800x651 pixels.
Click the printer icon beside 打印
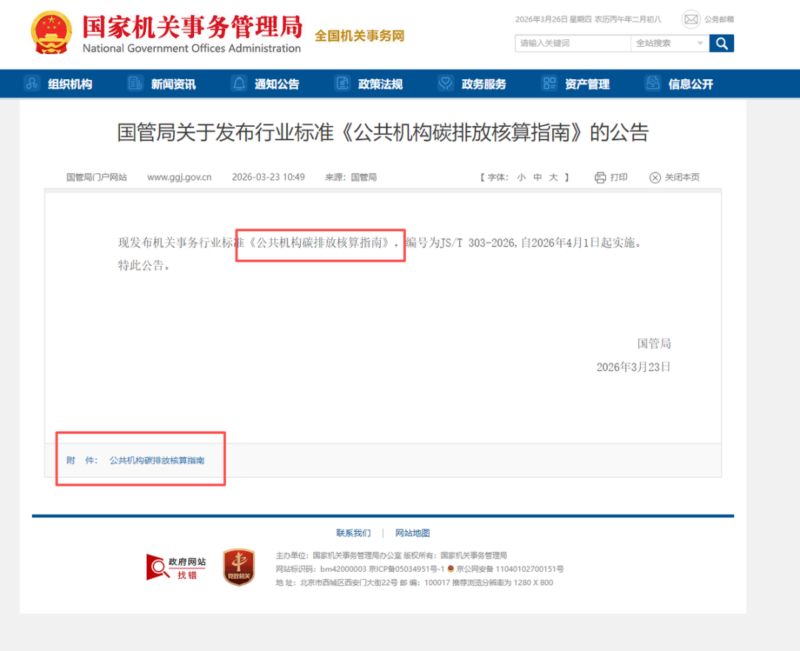click(x=600, y=178)
